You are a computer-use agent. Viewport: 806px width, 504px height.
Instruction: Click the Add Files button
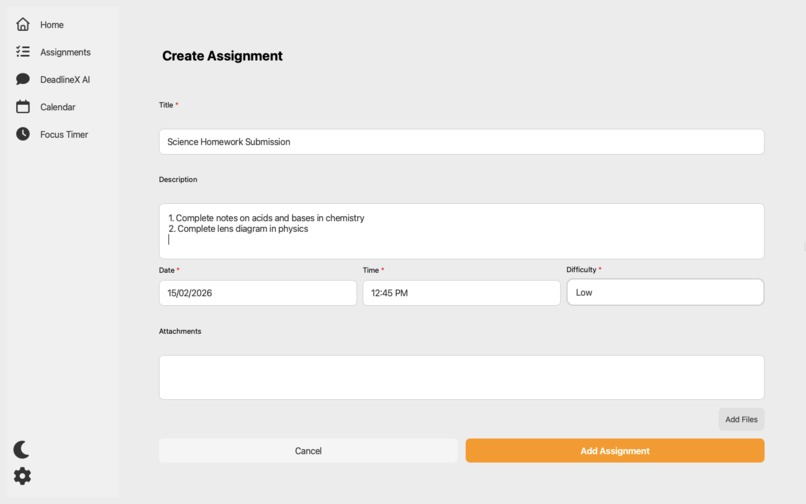(x=741, y=419)
